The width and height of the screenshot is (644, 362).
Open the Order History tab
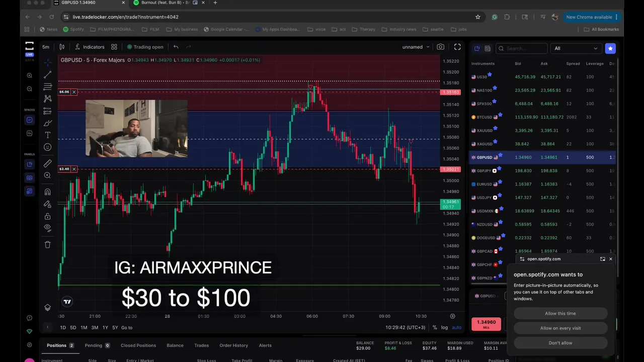coord(234,345)
